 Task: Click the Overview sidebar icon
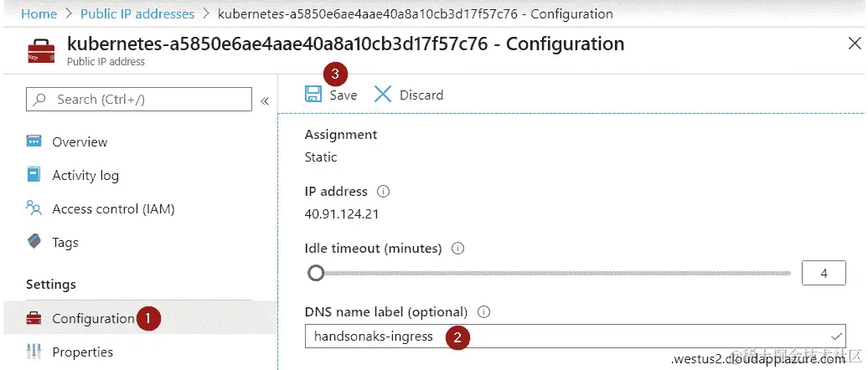[x=34, y=141]
